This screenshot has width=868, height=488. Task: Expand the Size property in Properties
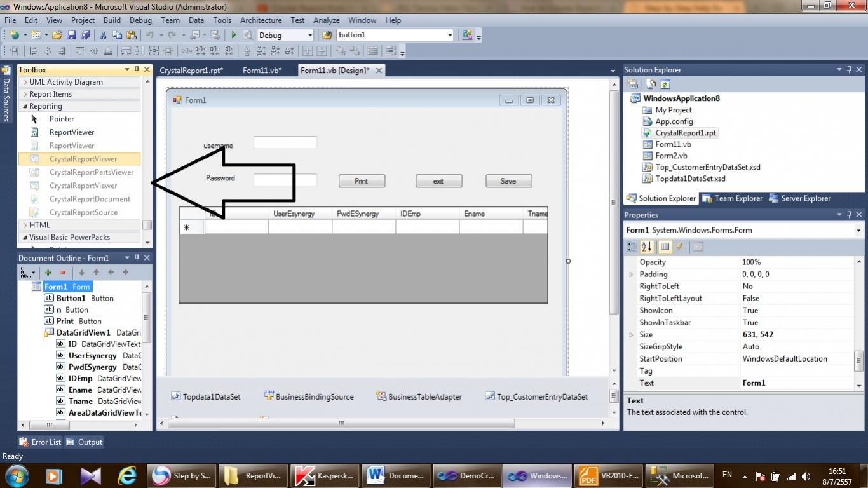[x=631, y=335]
